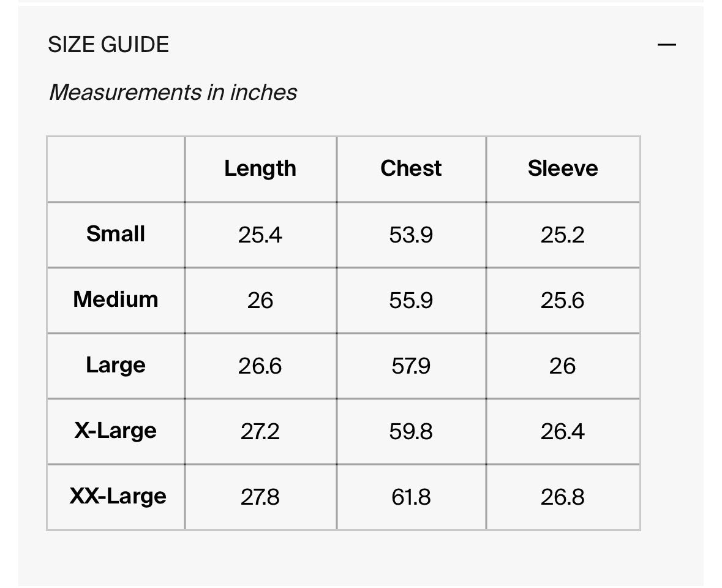This screenshot has width=722, height=588.
Task: Click the Sleeve column header
Action: tap(563, 168)
